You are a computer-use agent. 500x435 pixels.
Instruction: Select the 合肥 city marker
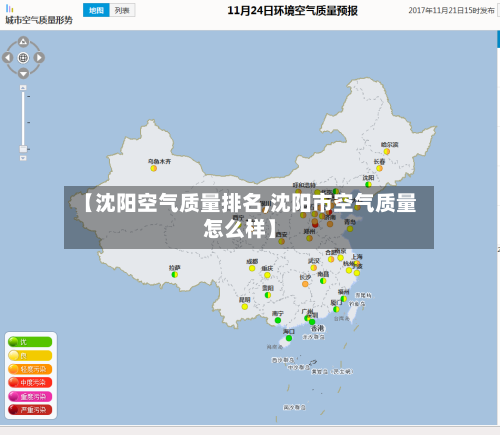[331, 259]
